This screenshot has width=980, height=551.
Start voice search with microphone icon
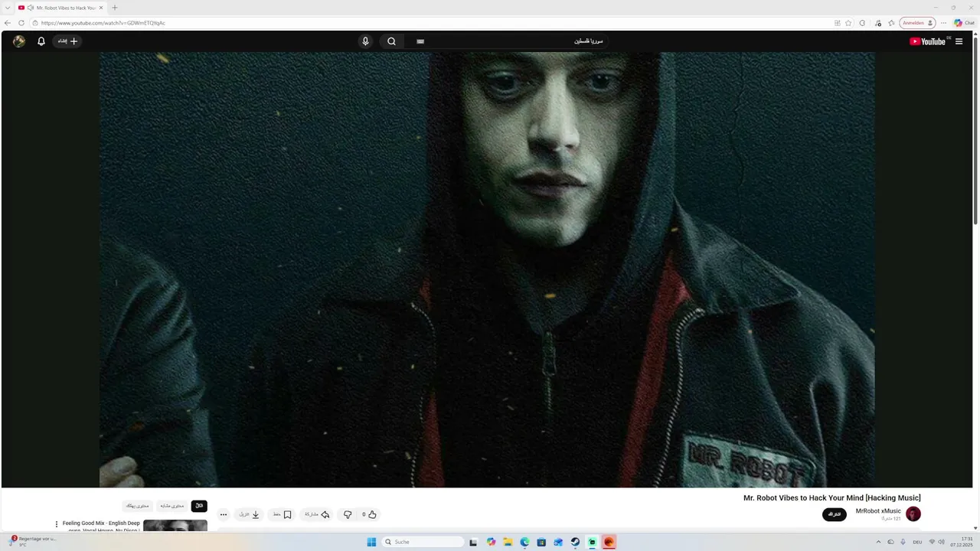pos(365,41)
